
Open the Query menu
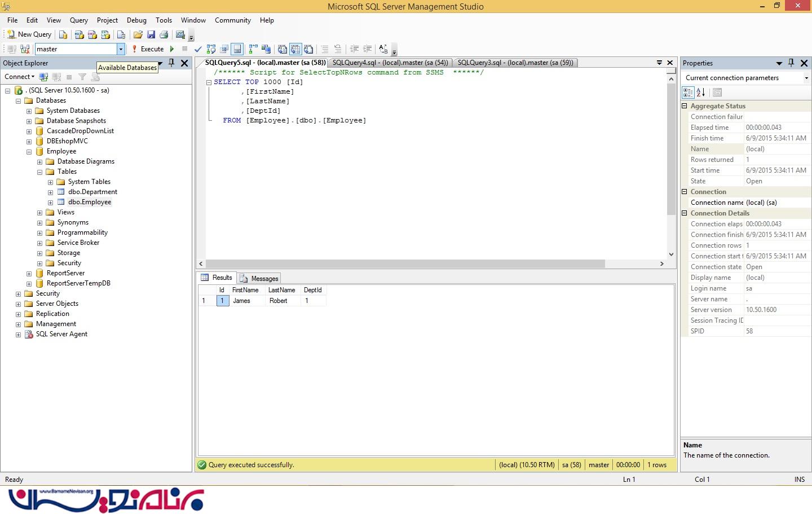pyautogui.click(x=78, y=20)
